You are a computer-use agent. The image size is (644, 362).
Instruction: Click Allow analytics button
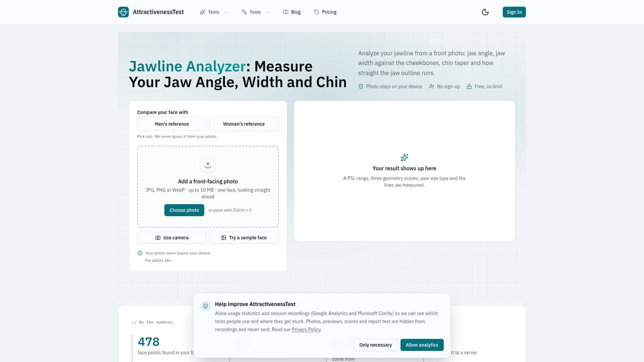[422, 345]
